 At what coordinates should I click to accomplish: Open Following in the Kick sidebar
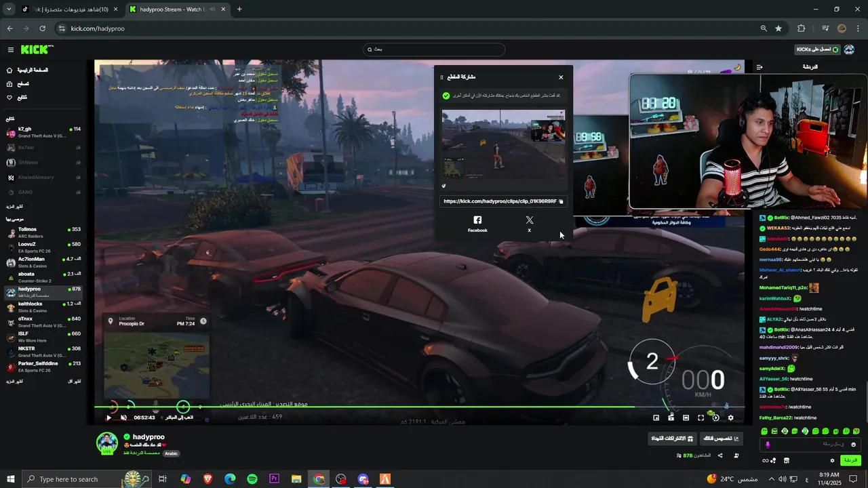16,98
